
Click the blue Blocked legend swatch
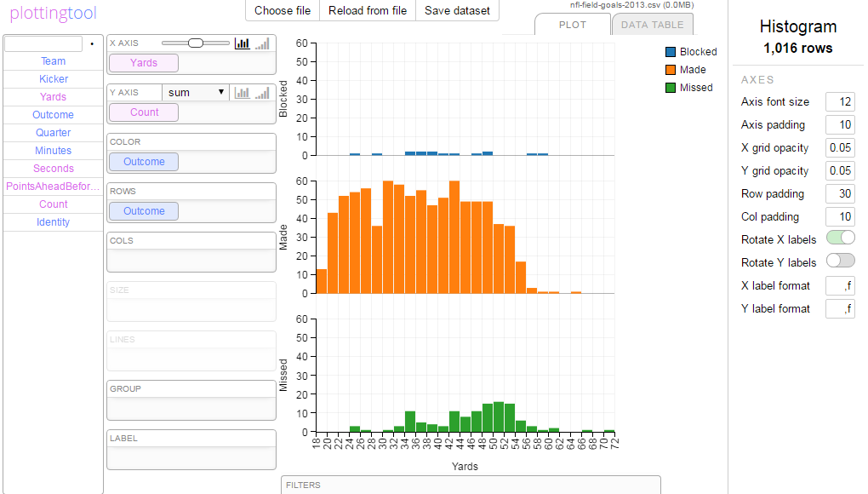pyautogui.click(x=671, y=52)
